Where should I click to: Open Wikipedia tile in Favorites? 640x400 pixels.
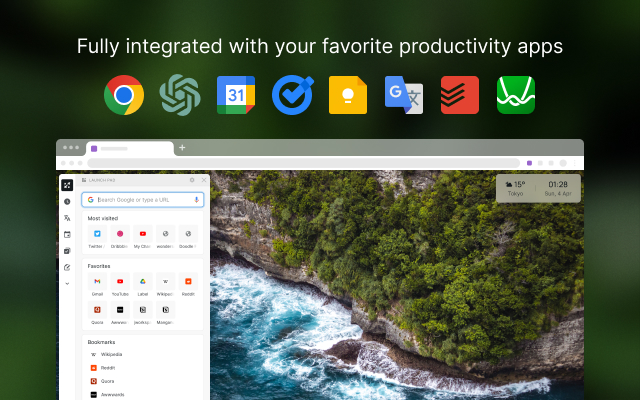pyautogui.click(x=165, y=284)
